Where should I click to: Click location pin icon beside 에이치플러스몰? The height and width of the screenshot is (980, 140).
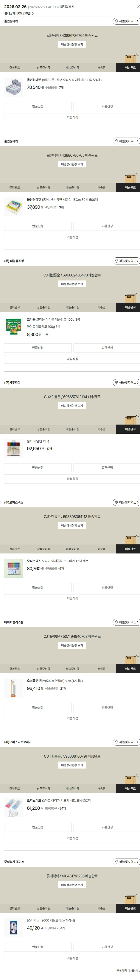point(116,622)
